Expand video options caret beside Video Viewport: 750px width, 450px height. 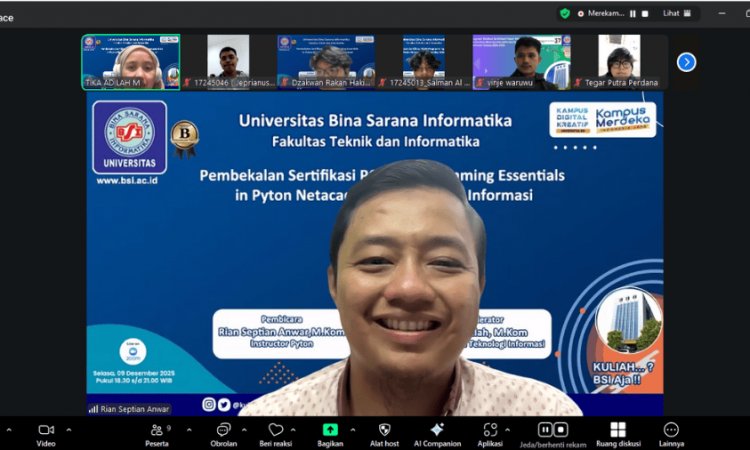click(x=69, y=430)
